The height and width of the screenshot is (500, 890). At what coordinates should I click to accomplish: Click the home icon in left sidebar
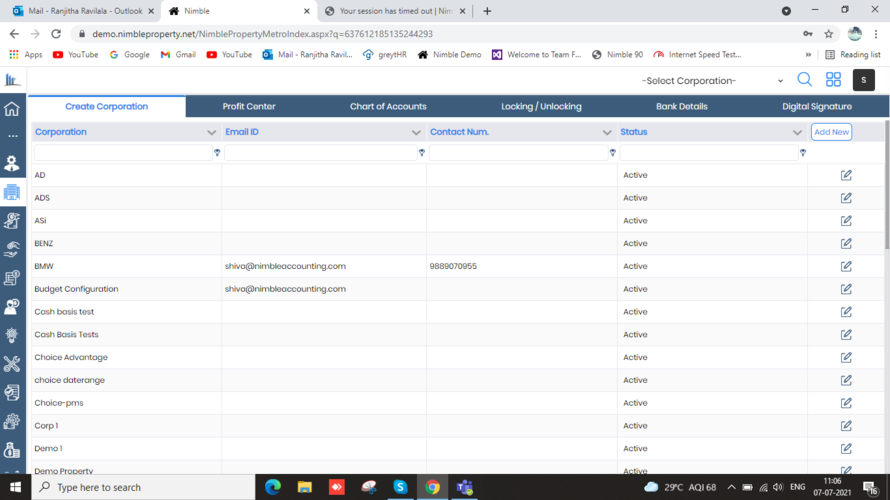click(12, 108)
